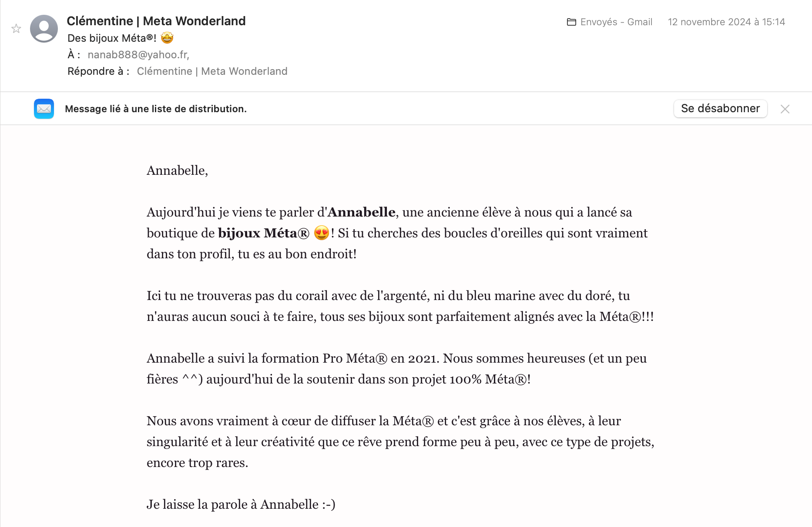812x527 pixels.
Task: Click Je laisse la parole line
Action: pyautogui.click(x=241, y=504)
